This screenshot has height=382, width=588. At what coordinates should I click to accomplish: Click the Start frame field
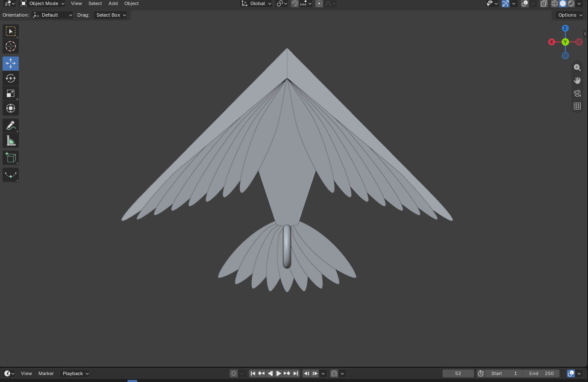point(504,373)
